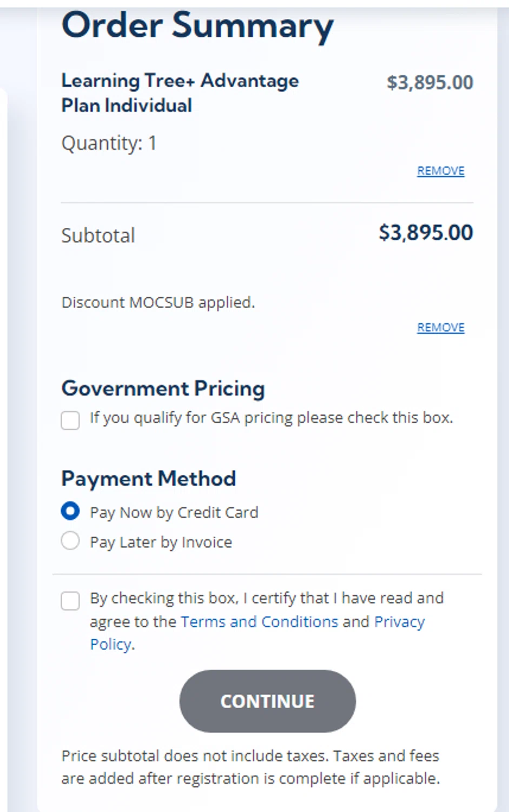
Task: Open the Terms and Conditions link
Action: pos(259,621)
